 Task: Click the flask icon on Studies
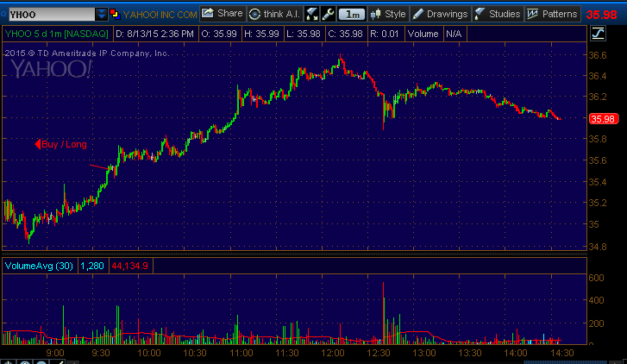480,14
